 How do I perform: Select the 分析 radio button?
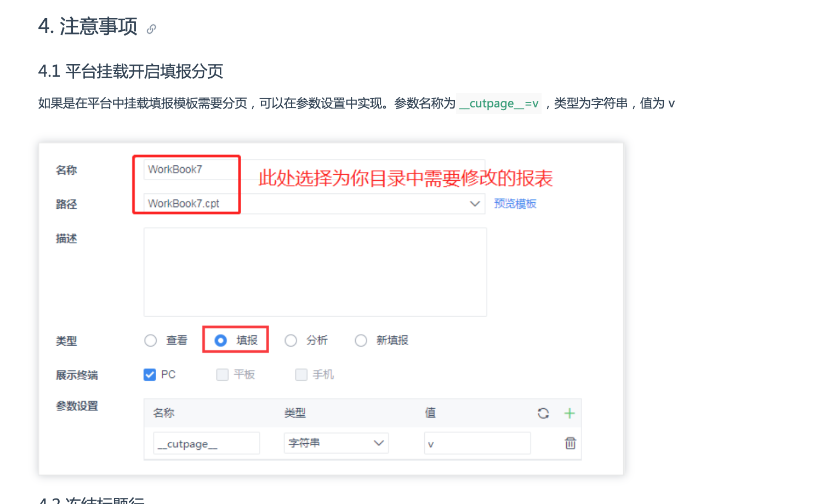click(291, 341)
